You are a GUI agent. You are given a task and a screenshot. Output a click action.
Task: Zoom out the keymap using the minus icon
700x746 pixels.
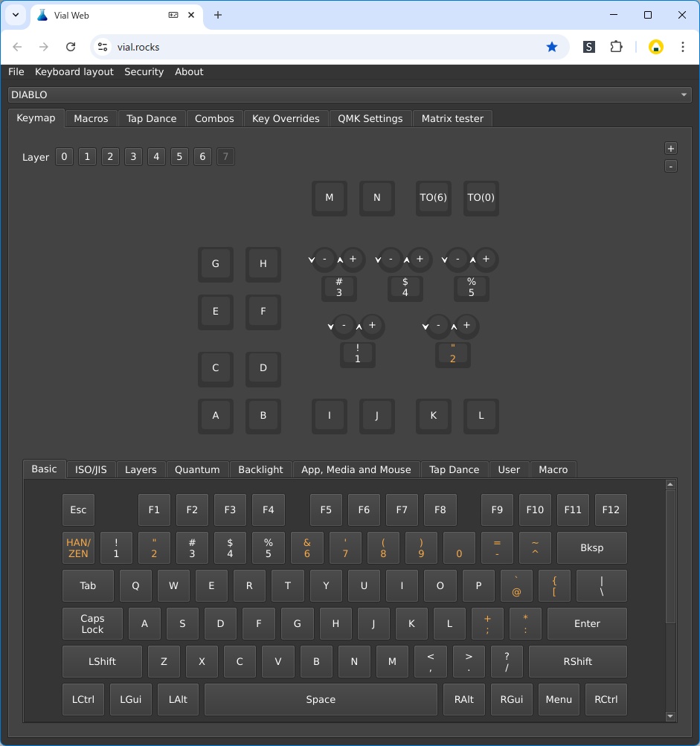pyautogui.click(x=671, y=165)
